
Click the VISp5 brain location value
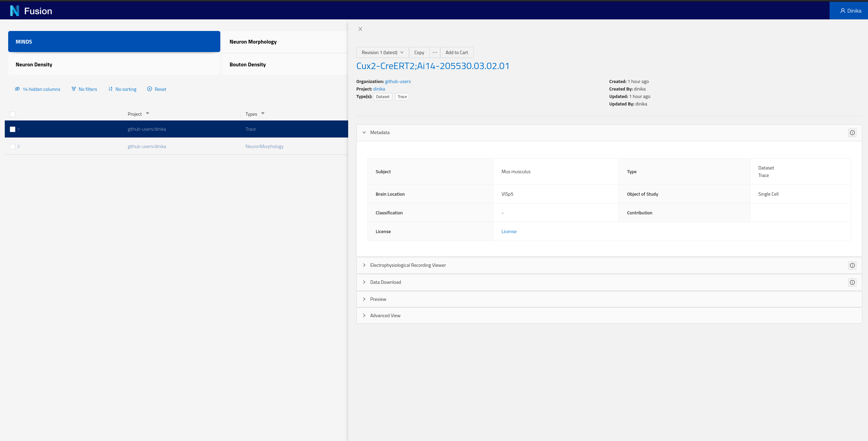coord(507,194)
